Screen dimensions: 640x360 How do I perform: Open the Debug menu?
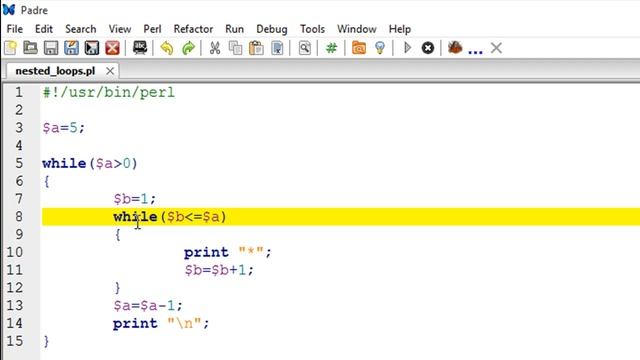click(x=272, y=29)
